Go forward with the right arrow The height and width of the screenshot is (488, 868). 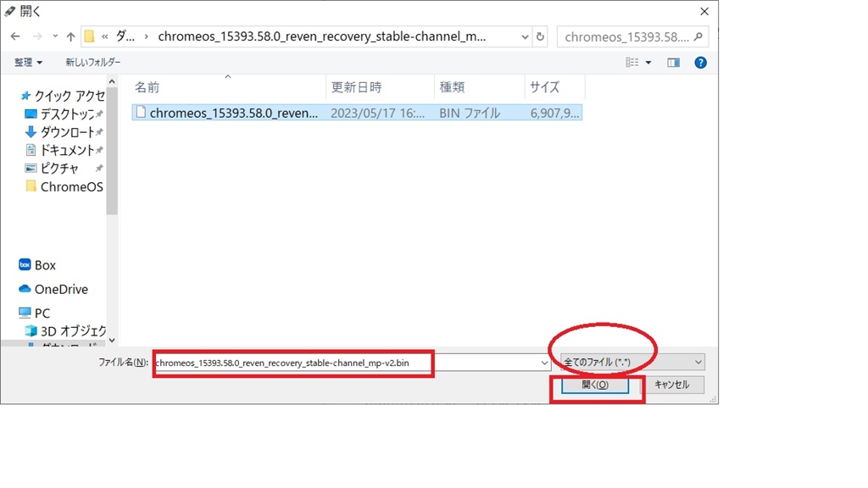coord(37,36)
